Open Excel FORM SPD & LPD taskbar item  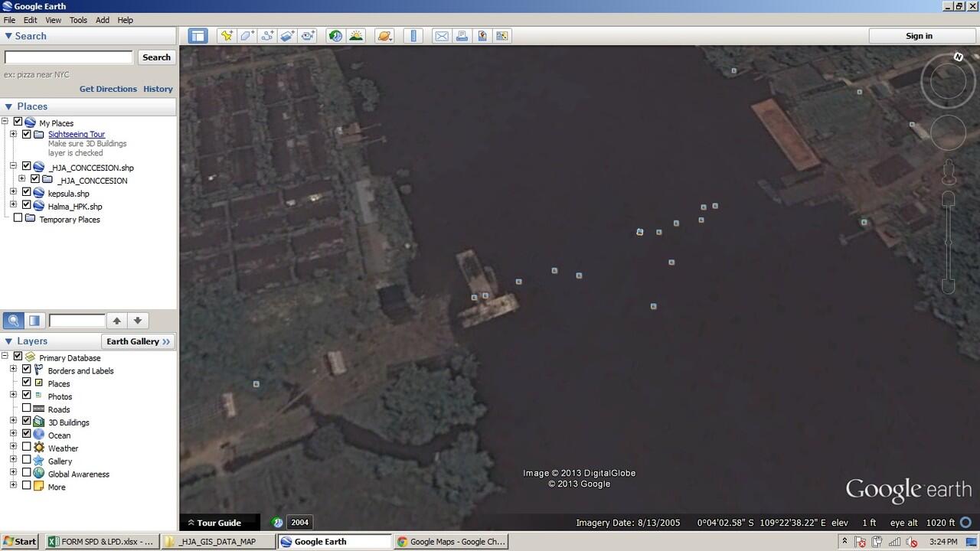[100, 541]
